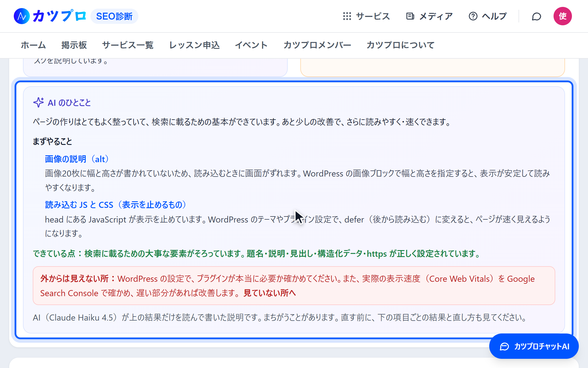Viewport: 588px width, 368px height.
Task: Click the AI のひとこと heading text
Action: (69, 103)
